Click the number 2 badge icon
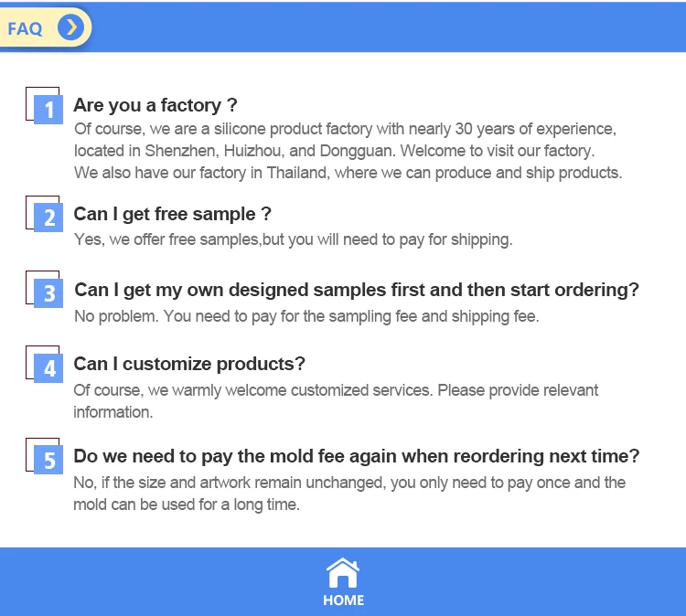Image resolution: width=686 pixels, height=616 pixels. click(49, 218)
